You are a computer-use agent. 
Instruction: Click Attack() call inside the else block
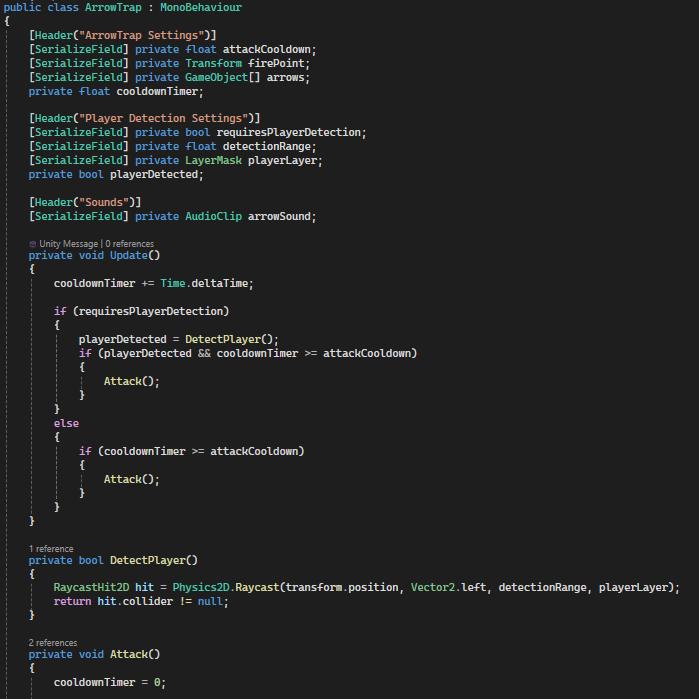[x=129, y=479]
